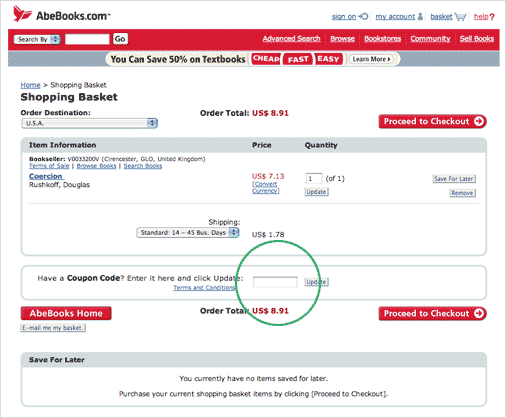The width and height of the screenshot is (506, 418).
Task: Click the help question mark icon
Action: click(x=492, y=17)
